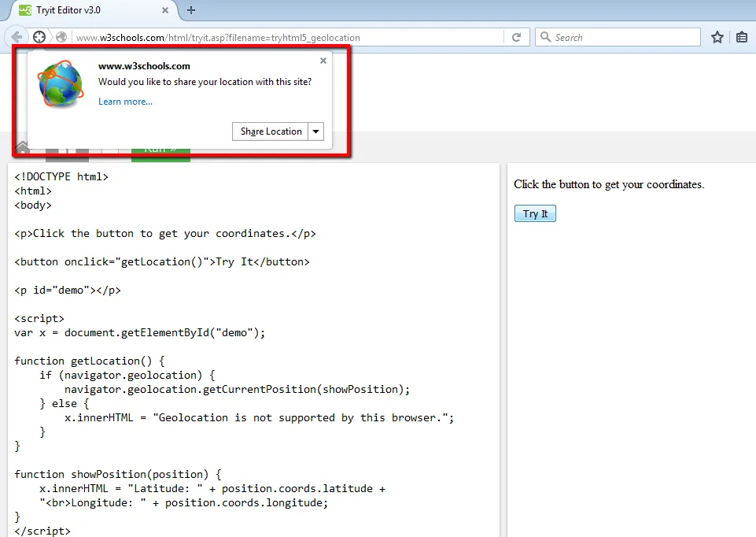Click the 'function showPosition(position) {' line

(118, 475)
